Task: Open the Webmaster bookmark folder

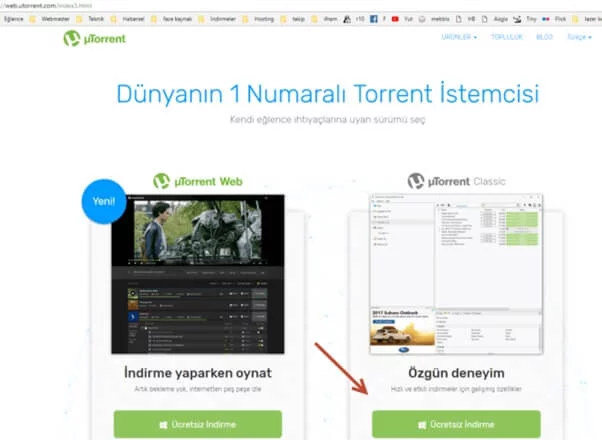Action: point(50,19)
